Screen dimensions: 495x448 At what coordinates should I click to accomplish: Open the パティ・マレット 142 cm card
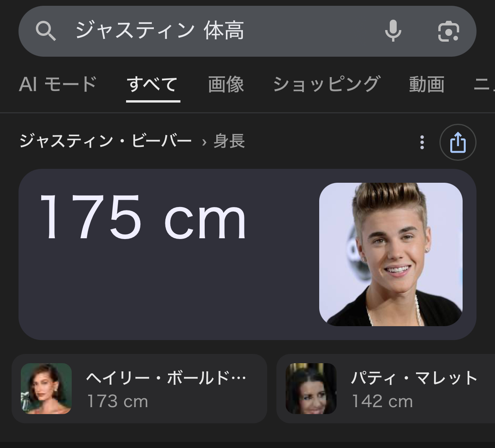386,389
